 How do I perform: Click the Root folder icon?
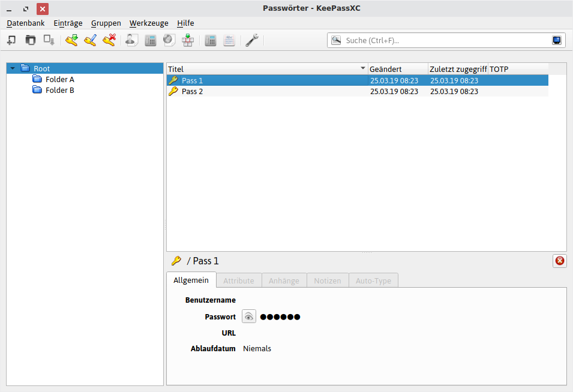point(25,68)
